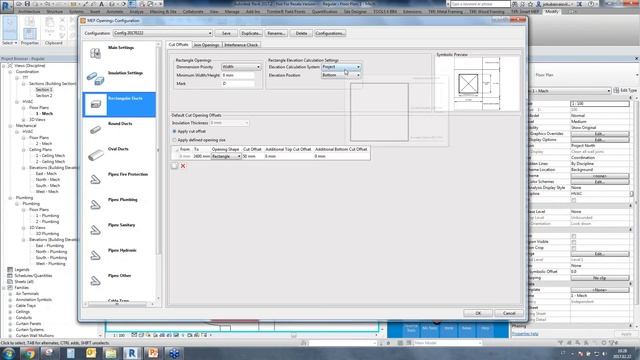Click the Cancel button
Screen dimensions: 640x360
click(x=509, y=313)
